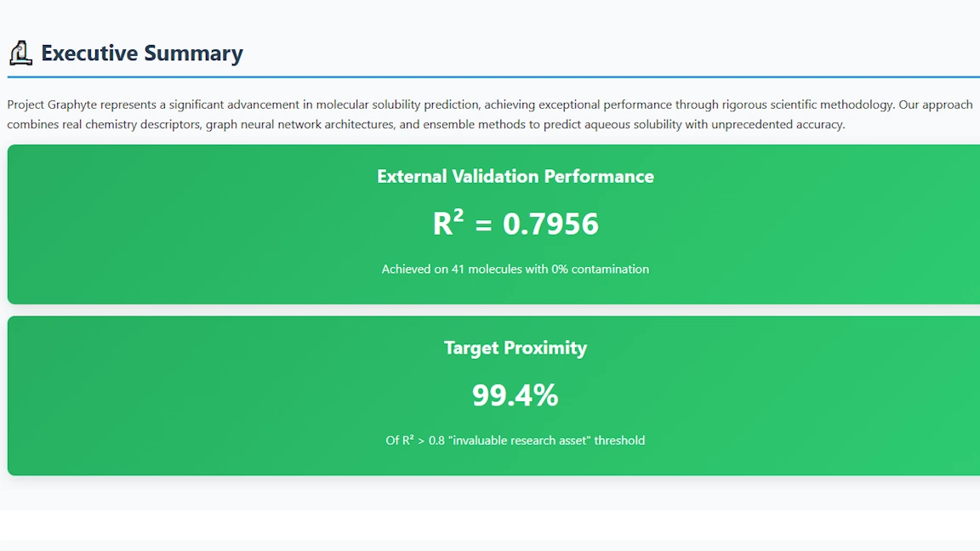Click the 99.4% value
The width and height of the screenshot is (980, 551).
[x=516, y=395]
